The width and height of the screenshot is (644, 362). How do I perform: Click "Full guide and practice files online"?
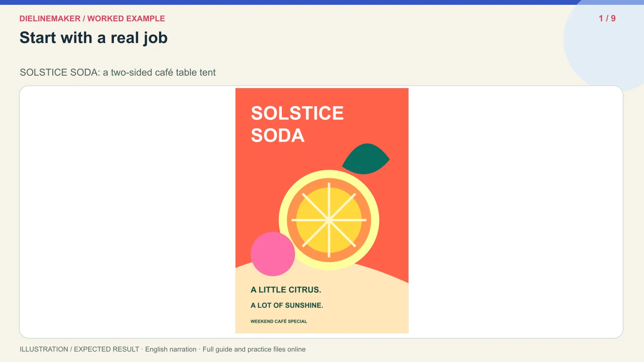point(254,349)
